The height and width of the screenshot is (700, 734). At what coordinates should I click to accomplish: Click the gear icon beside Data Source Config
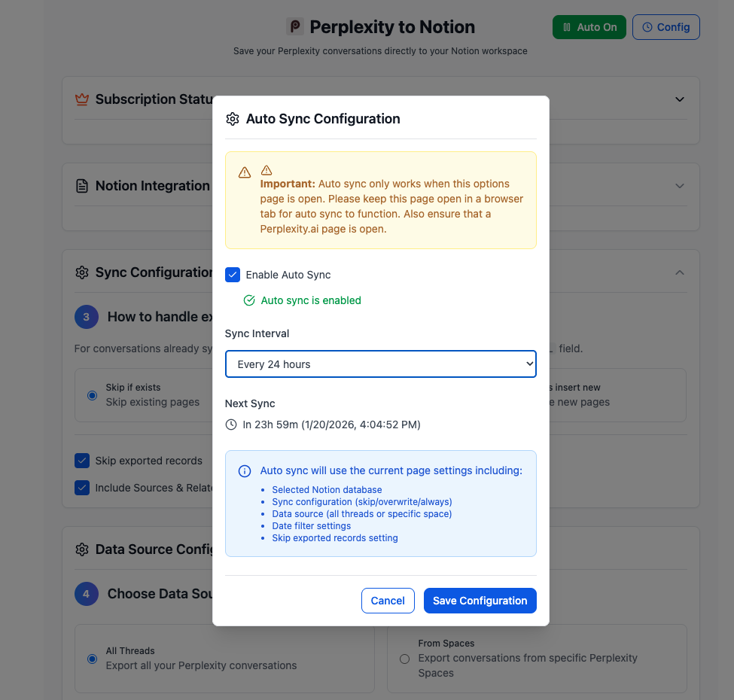pos(81,549)
